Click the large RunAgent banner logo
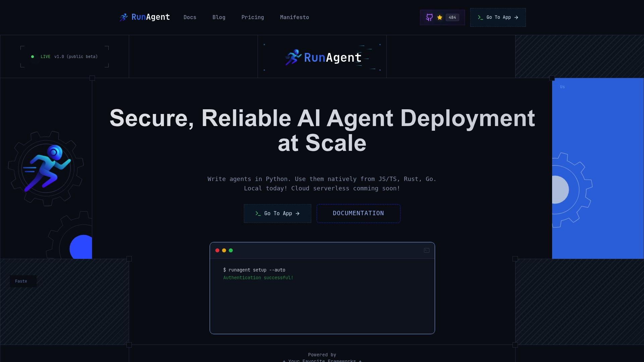Viewport: 644px width, 362px height. 323,57
